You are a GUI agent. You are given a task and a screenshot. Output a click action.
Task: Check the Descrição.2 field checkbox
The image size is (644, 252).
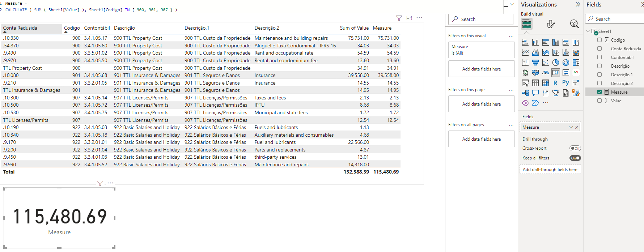coord(599,84)
